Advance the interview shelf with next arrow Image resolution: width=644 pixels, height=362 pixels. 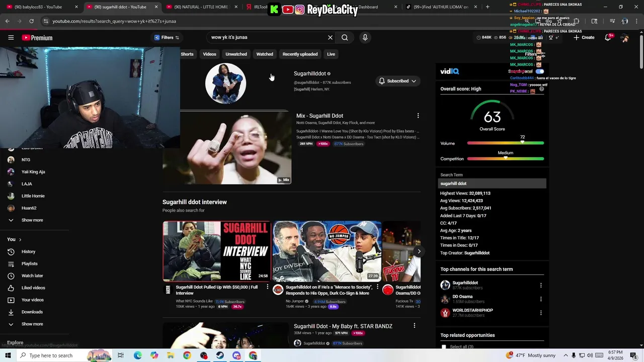419,251
